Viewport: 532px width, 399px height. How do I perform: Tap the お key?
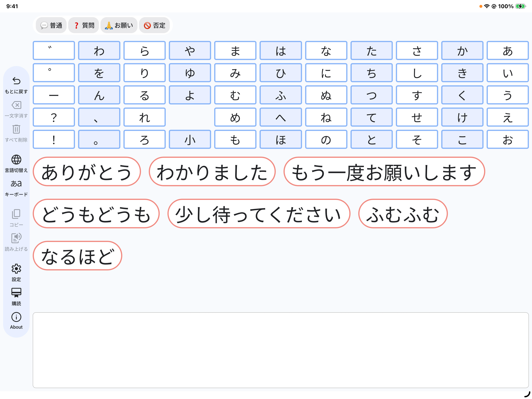click(508, 140)
